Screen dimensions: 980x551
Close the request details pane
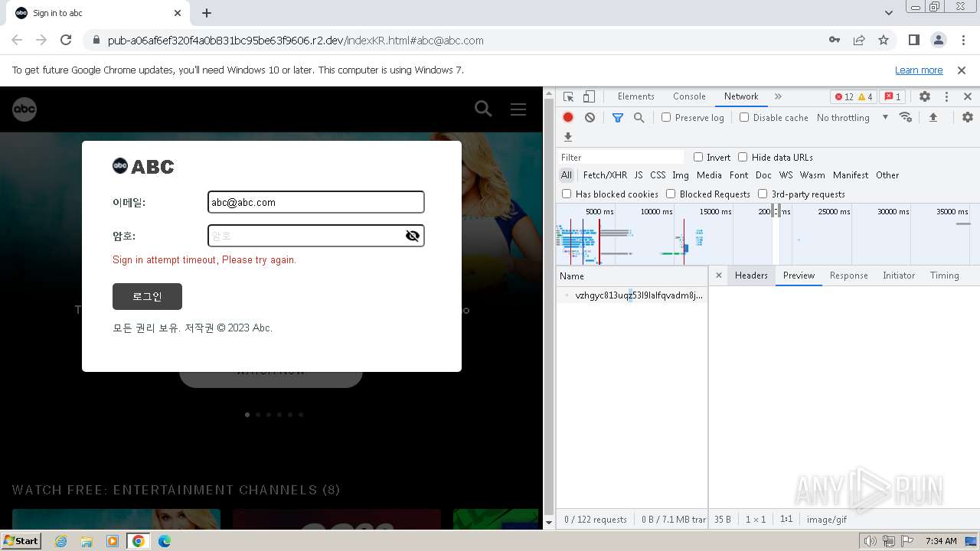pyautogui.click(x=718, y=275)
